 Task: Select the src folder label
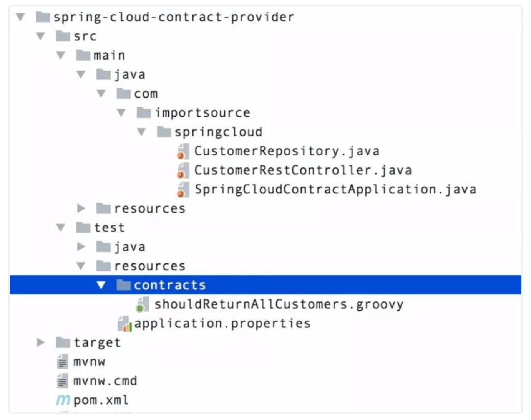85,36
